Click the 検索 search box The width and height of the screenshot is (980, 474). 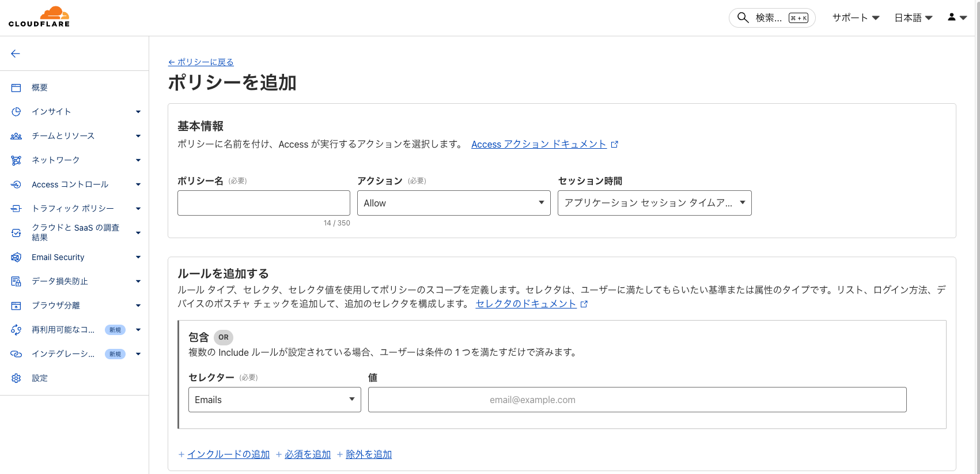click(x=772, y=18)
